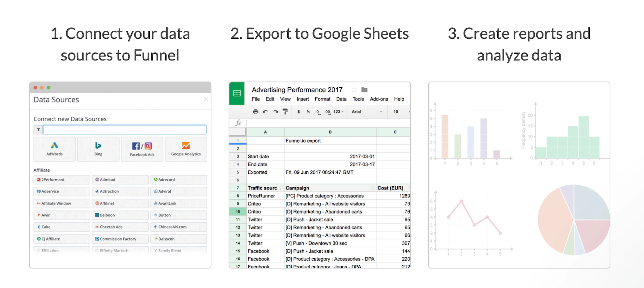
Task: Open the File menu
Action: [x=255, y=99]
